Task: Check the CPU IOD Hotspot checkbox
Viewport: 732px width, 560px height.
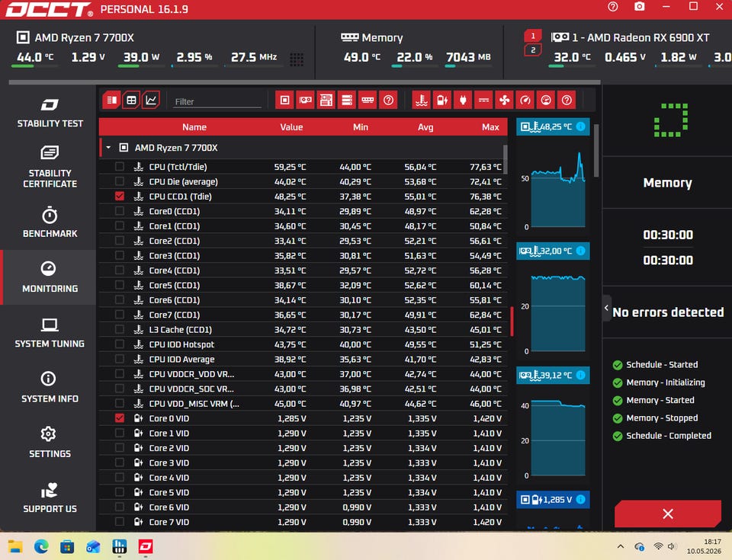Action: point(120,344)
